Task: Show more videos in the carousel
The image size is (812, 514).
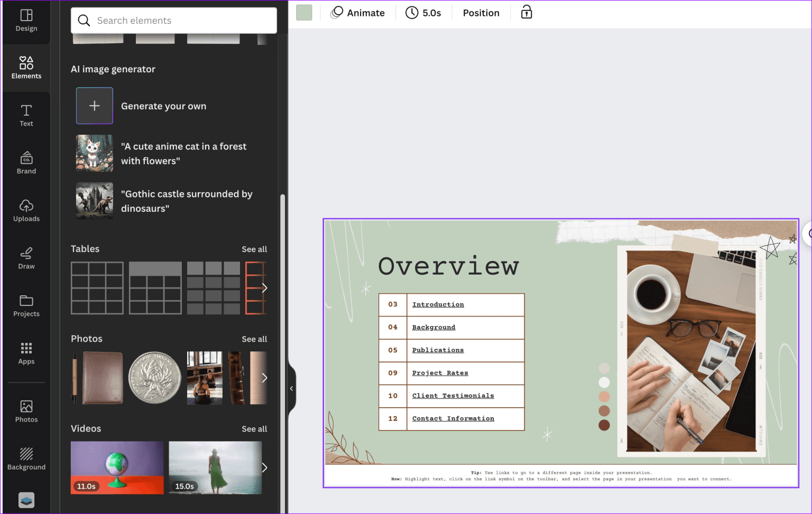Action: pyautogui.click(x=264, y=468)
